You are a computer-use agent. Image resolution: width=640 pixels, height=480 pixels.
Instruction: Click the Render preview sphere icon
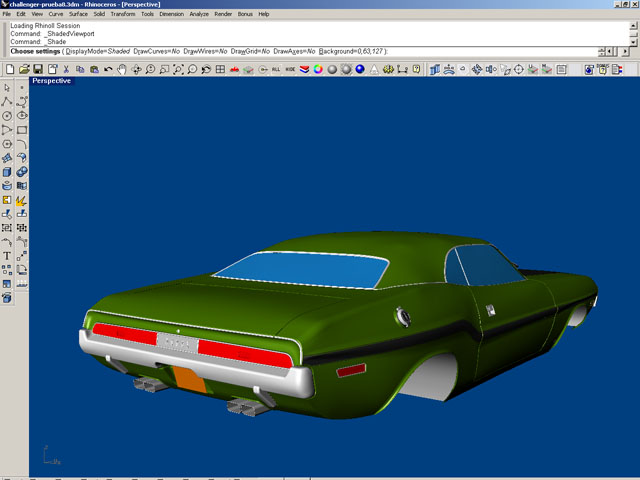click(346, 69)
